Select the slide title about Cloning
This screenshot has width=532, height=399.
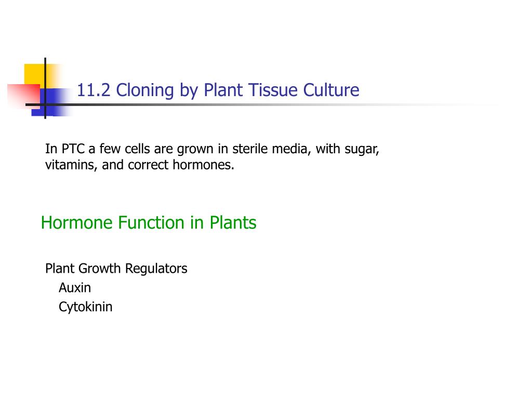pos(218,90)
